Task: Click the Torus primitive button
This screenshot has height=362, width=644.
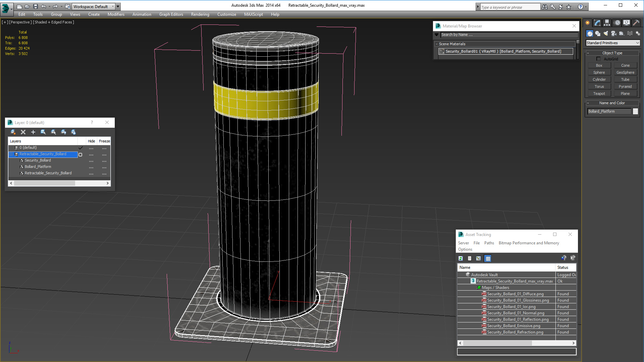Action: click(599, 86)
